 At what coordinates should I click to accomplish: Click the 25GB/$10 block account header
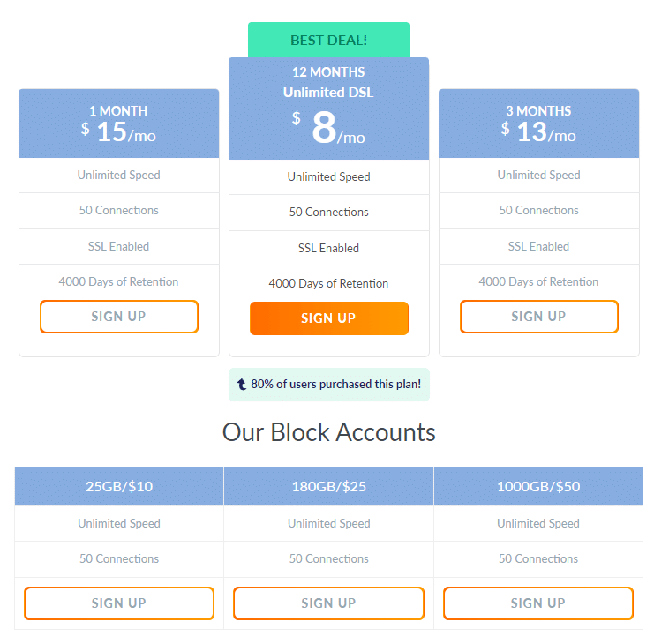point(119,486)
